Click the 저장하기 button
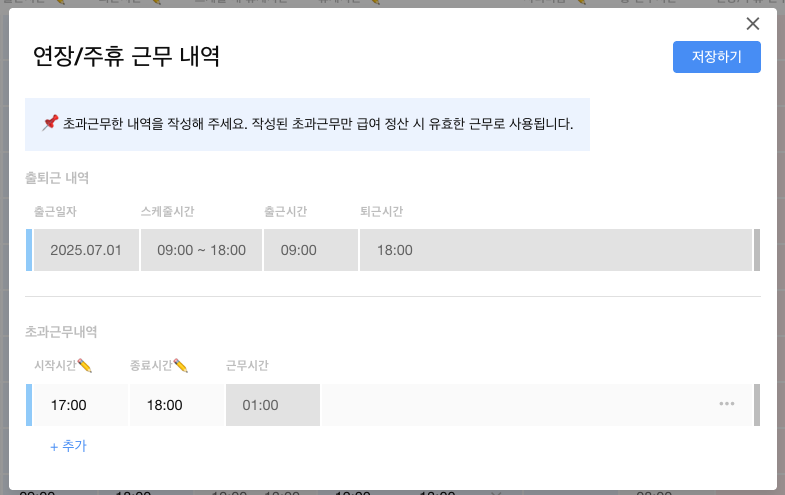Image resolution: width=785 pixels, height=495 pixels. (716, 57)
